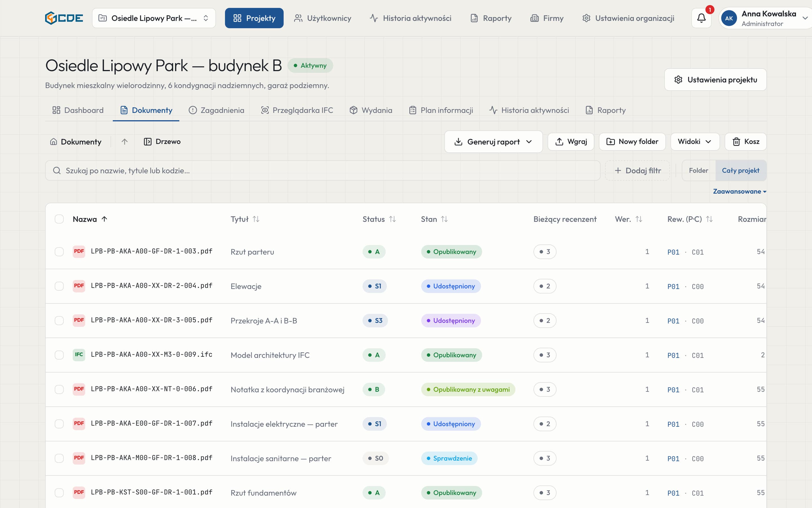Check the Rzut parteru row checkbox
The height and width of the screenshot is (508, 812).
coord(59,252)
